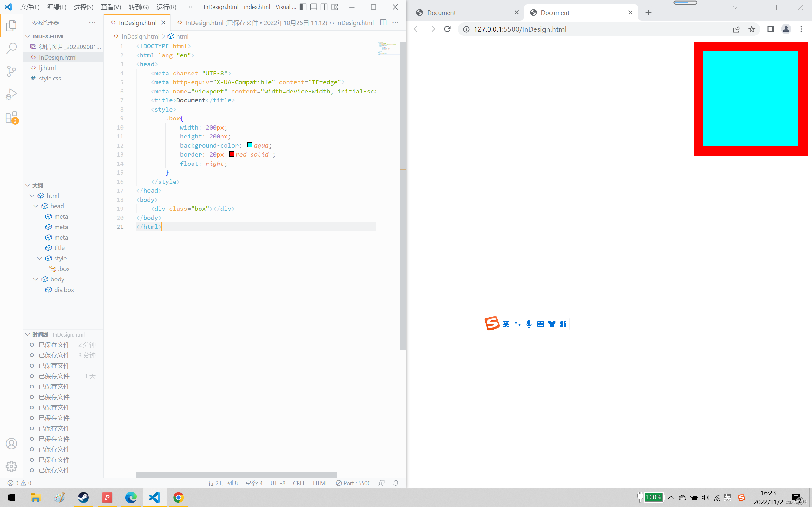The image size is (812, 507).
Task: Collapse the head node in outline
Action: 36,206
